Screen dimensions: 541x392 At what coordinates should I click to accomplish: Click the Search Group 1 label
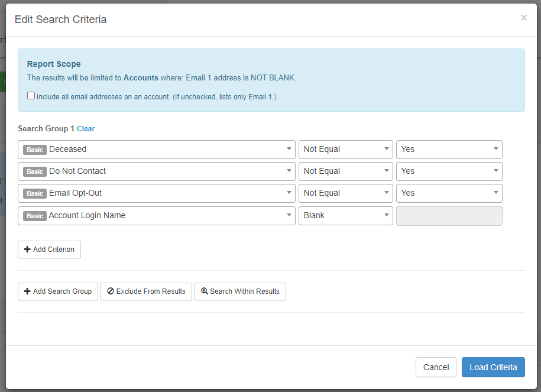tap(46, 129)
